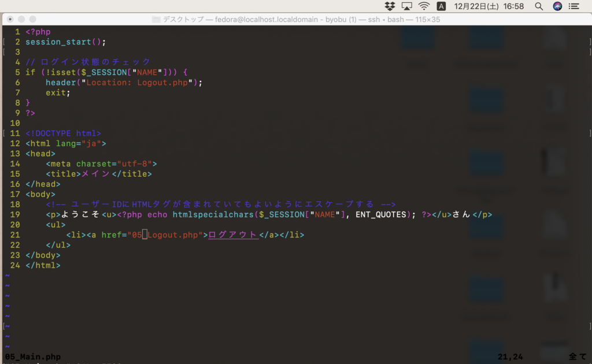Click 'exit;' on line 7

[58, 92]
